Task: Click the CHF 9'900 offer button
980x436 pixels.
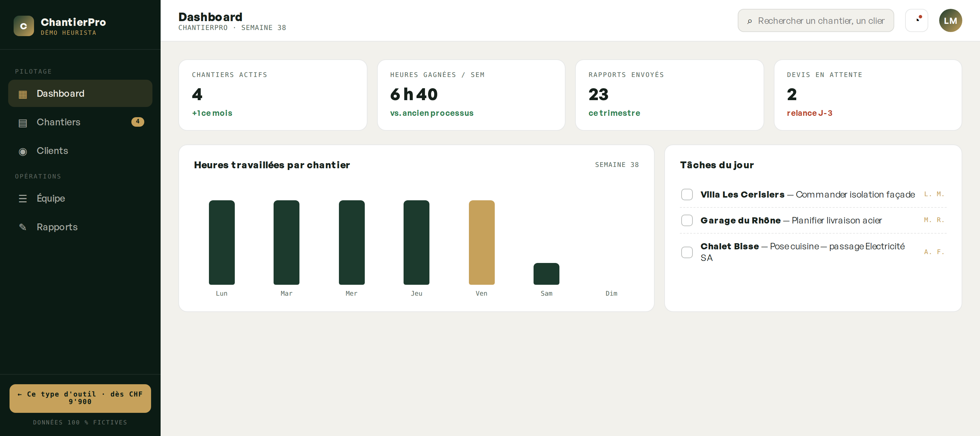Action: coord(80,398)
